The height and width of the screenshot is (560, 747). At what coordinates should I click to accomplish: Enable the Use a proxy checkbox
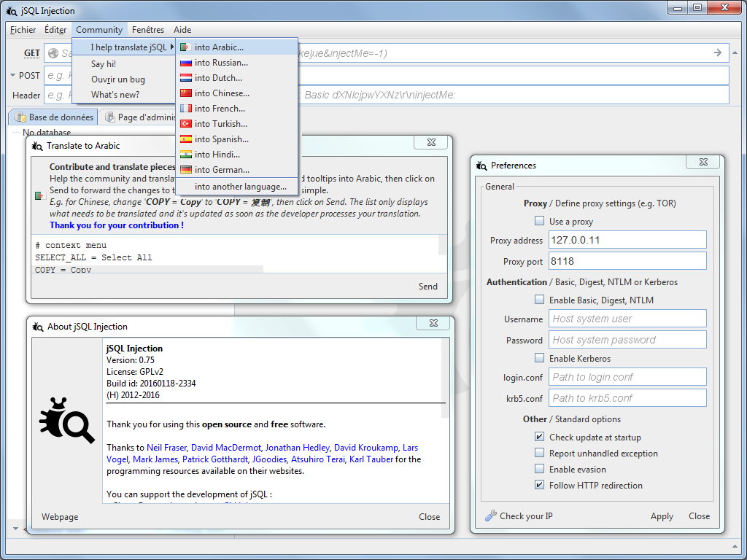pyautogui.click(x=539, y=220)
